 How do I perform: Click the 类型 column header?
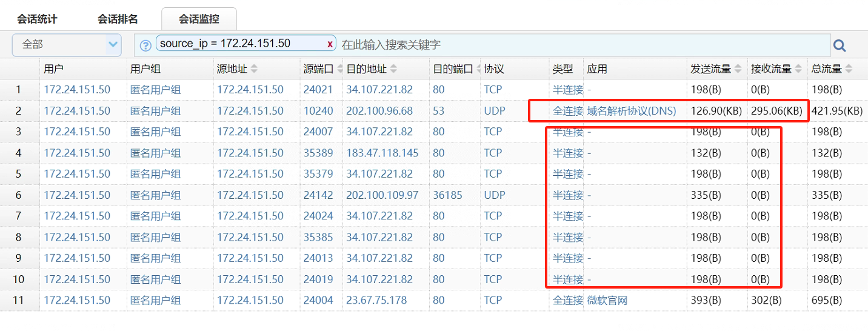[x=563, y=69]
